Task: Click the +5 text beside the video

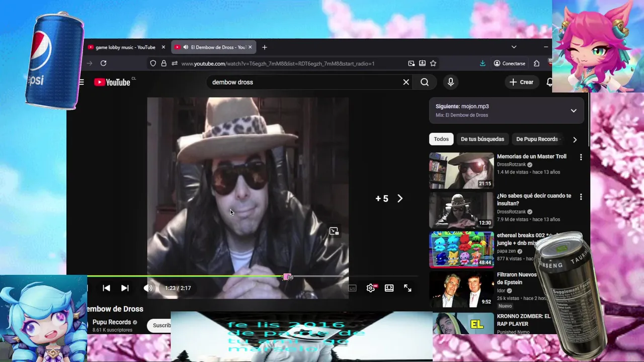Action: (x=382, y=199)
